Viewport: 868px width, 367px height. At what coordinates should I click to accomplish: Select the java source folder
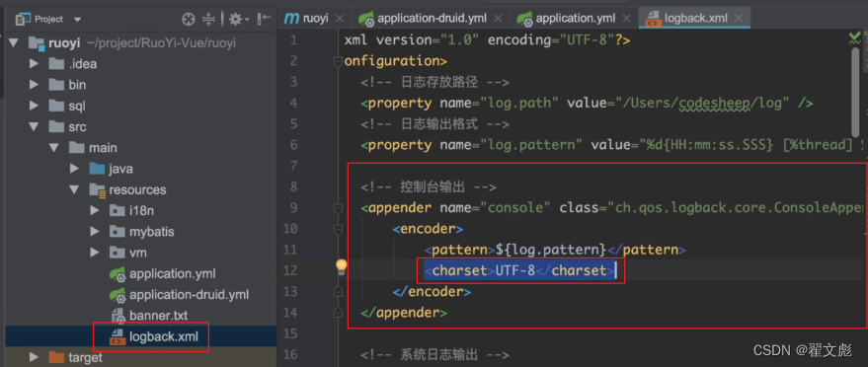pyautogui.click(x=111, y=169)
